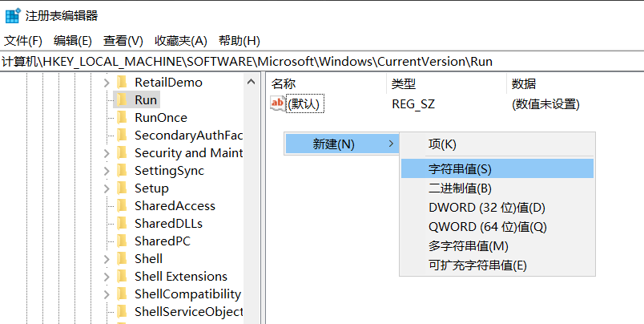Click the folder icon next to SettingSync
This screenshot has width=644, height=324.
122,170
